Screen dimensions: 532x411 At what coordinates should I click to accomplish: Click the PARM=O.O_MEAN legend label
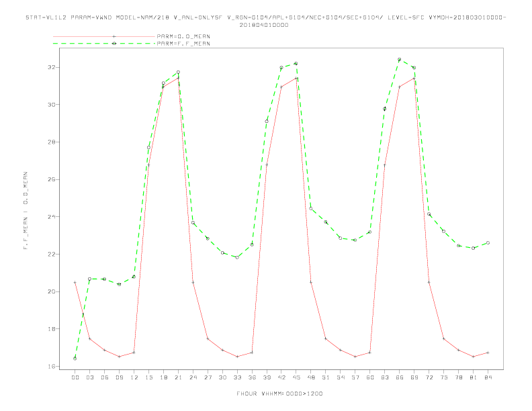pos(183,36)
